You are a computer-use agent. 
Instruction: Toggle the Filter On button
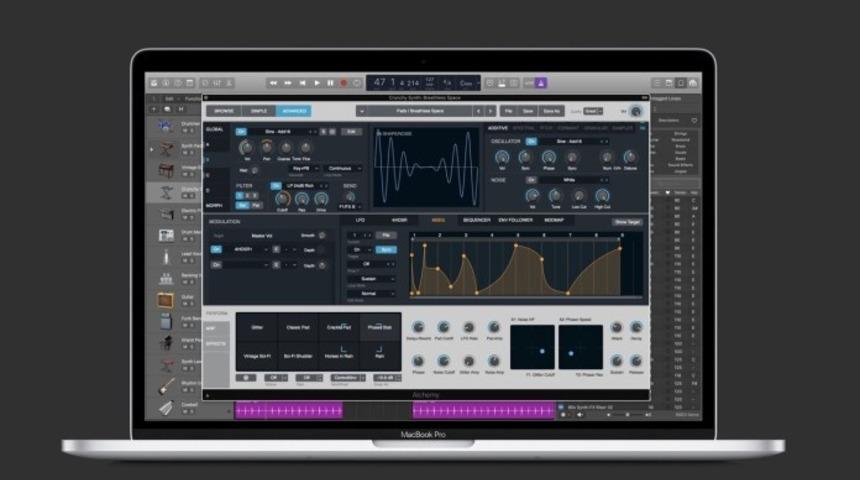276,186
